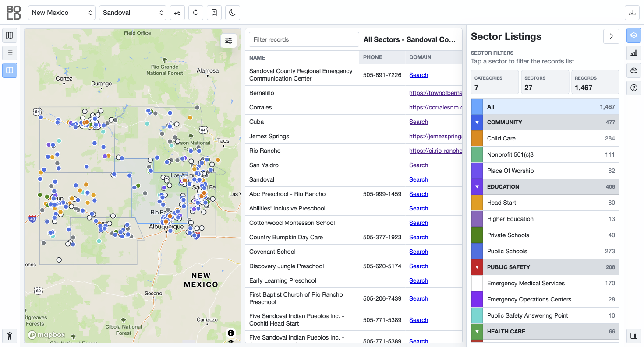Click the Public Safety Answering Point teal swatch
Viewport: 644px width, 347px height.
point(477,315)
